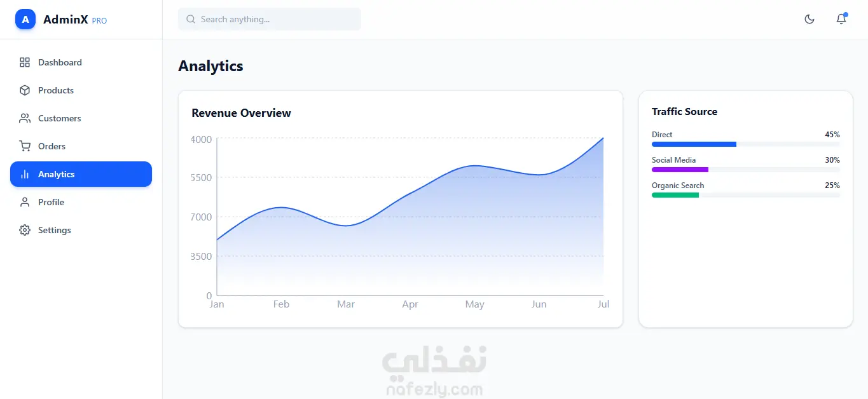
Task: Open the Customers menu item
Action: point(81,118)
